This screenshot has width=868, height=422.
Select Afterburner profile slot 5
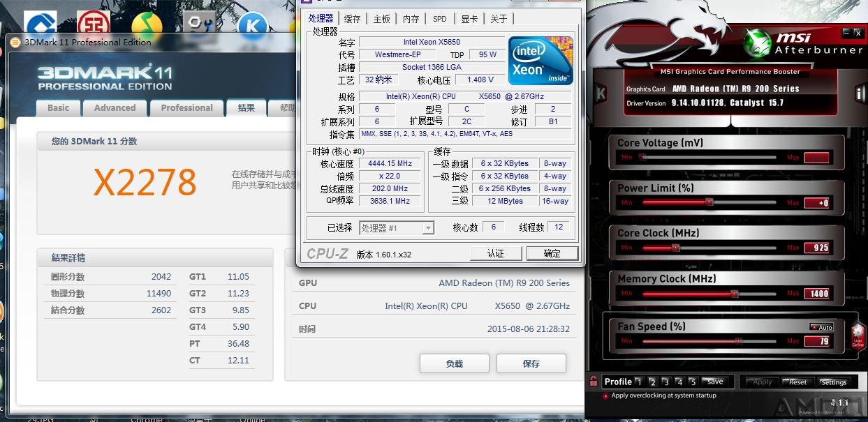coord(693,382)
